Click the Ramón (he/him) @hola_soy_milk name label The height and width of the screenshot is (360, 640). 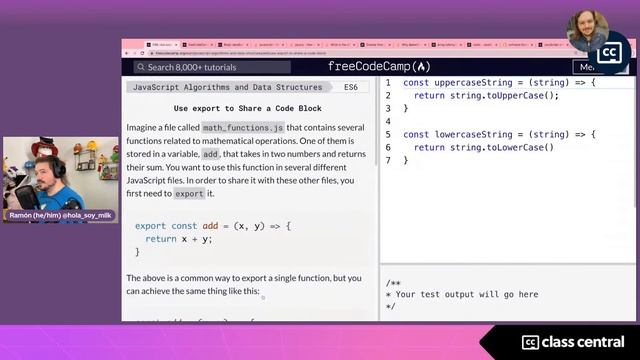pyautogui.click(x=60, y=215)
